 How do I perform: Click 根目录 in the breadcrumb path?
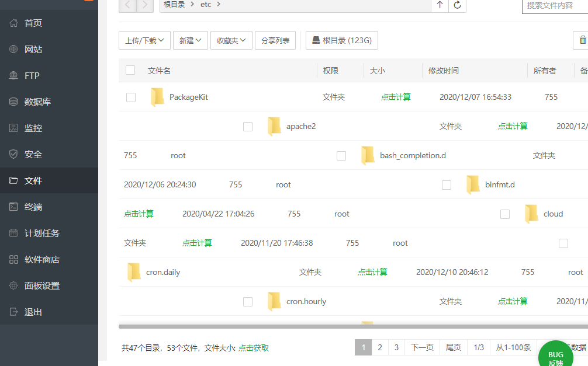174,5
